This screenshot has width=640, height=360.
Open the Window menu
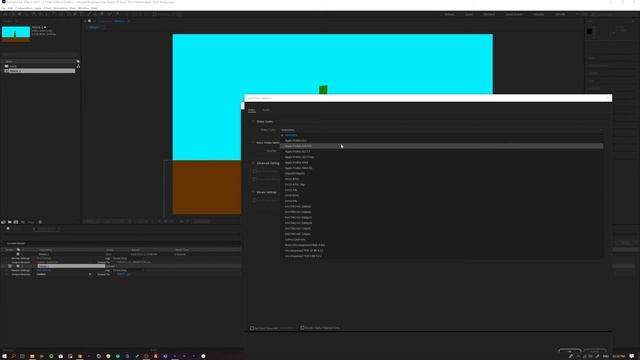83,8
